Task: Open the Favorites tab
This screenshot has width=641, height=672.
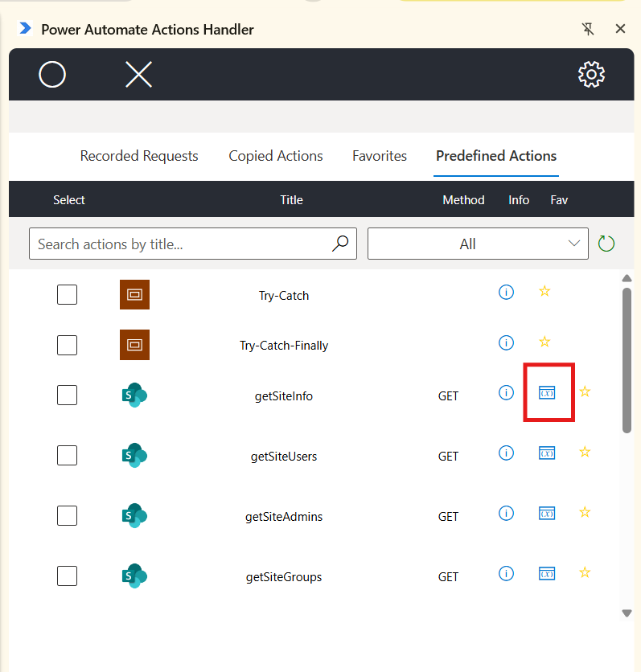Action: tap(380, 156)
